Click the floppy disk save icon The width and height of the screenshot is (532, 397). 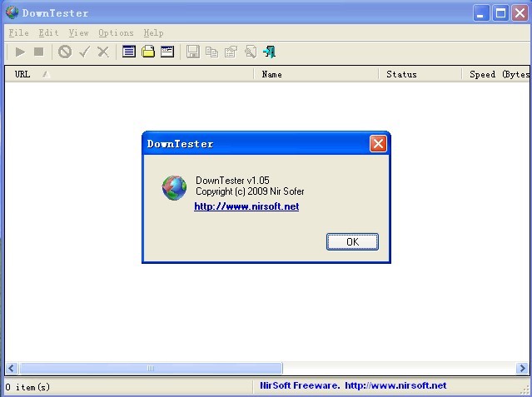(x=192, y=52)
